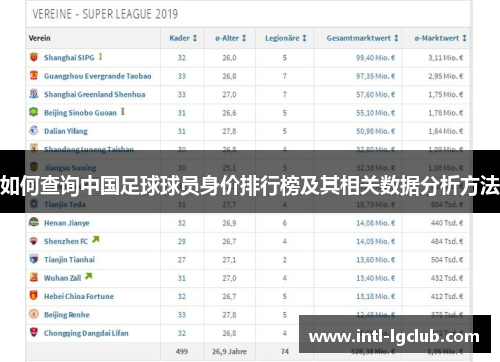Click the Hebei China Fortune crest icon
Screen dimensions: 500x362
click(x=34, y=295)
